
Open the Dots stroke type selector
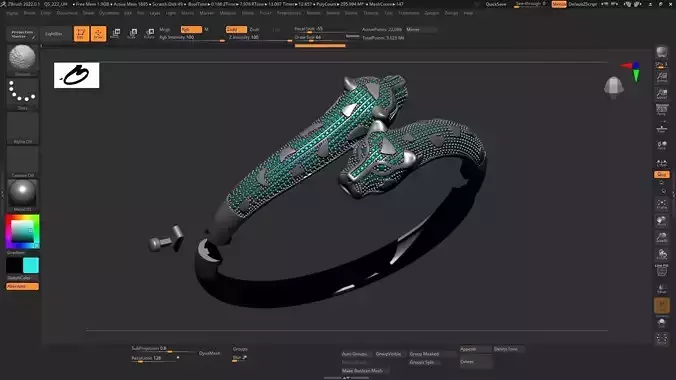[x=22, y=94]
